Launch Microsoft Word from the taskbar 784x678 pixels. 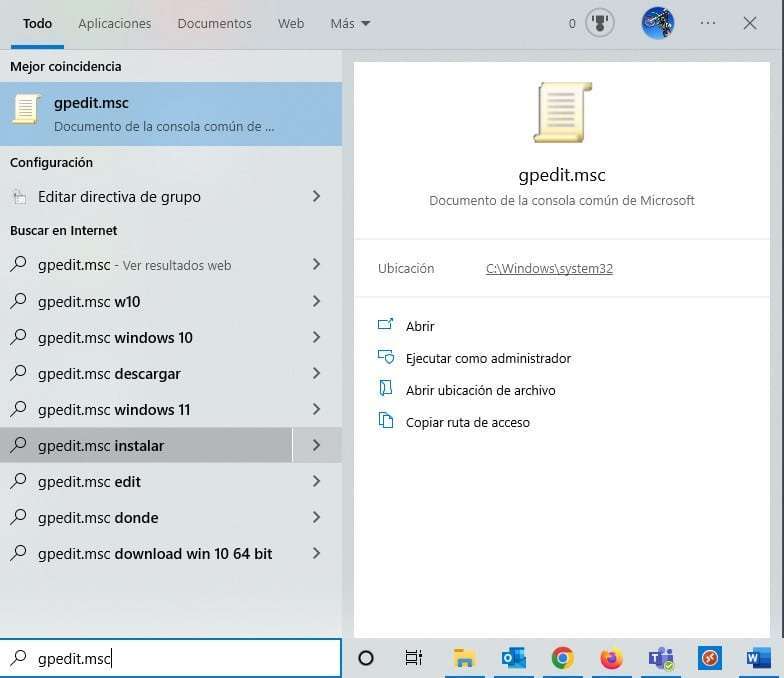(x=758, y=658)
